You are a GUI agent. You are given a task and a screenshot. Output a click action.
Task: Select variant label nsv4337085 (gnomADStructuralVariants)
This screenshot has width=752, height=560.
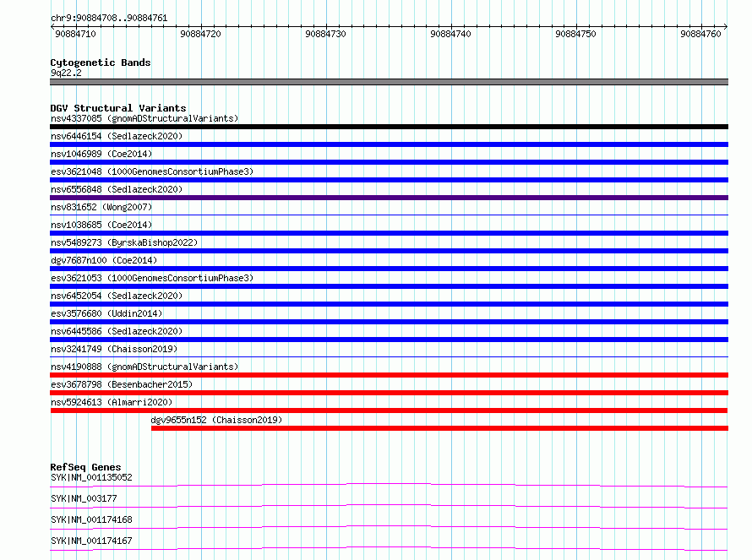click(x=144, y=118)
